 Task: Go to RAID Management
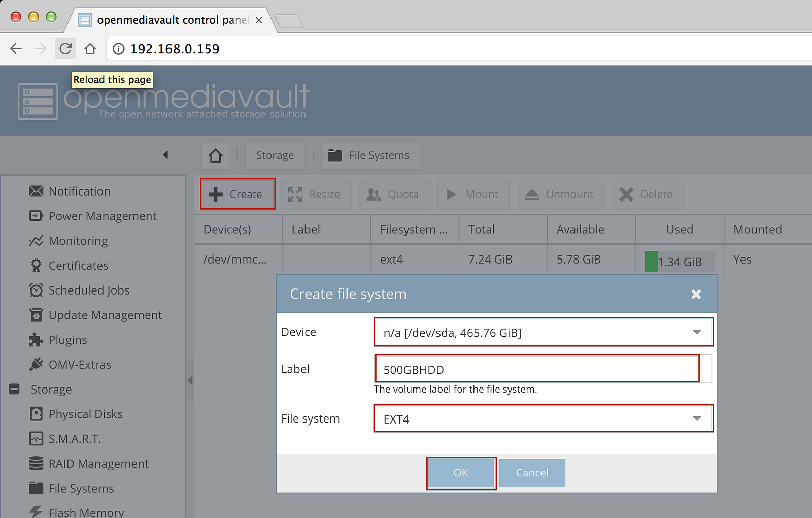pyautogui.click(x=98, y=464)
